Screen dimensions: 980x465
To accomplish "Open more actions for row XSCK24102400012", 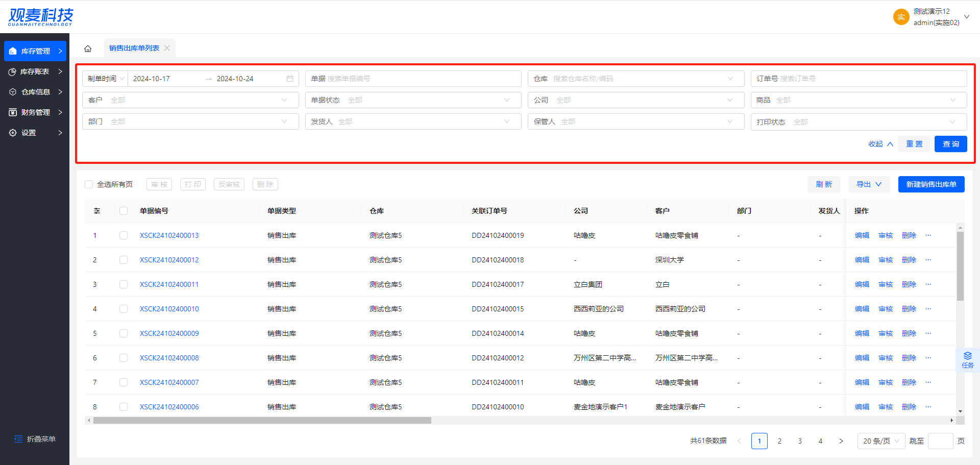I will (928, 260).
